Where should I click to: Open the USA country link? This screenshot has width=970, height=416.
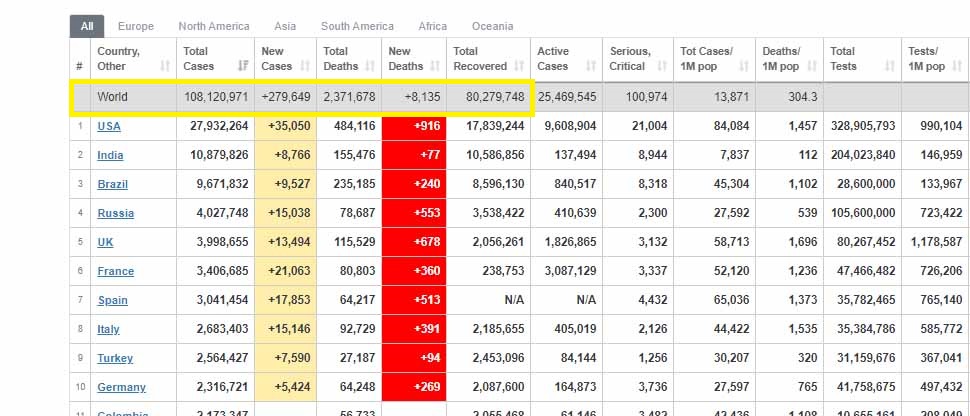click(109, 126)
